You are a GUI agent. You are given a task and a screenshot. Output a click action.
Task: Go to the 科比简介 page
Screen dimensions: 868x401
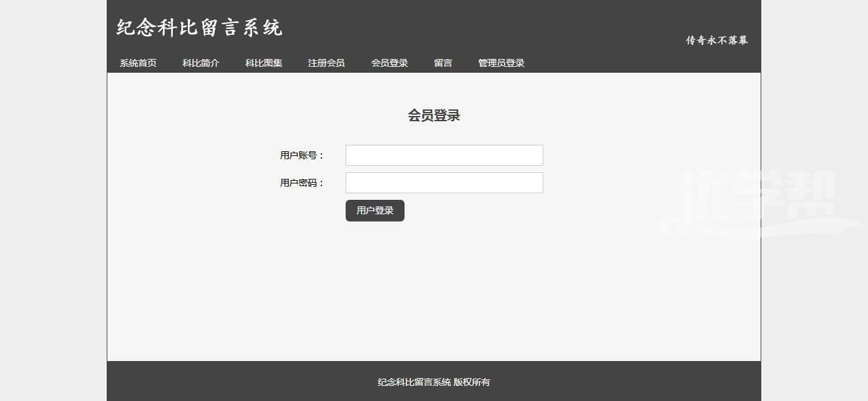tap(201, 64)
